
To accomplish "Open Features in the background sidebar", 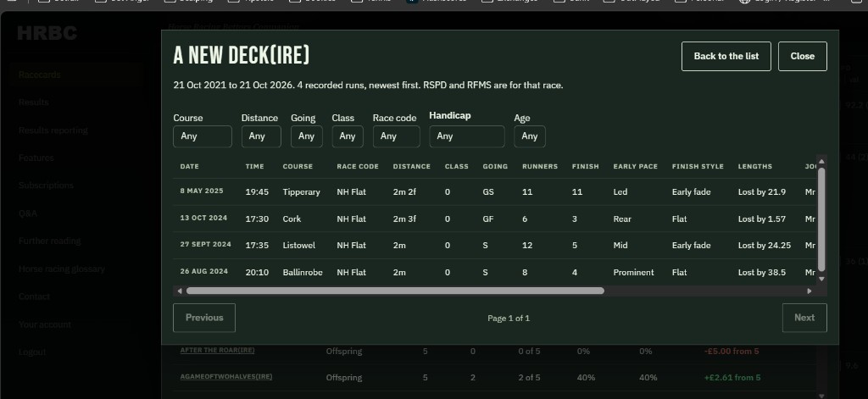I will pos(36,158).
